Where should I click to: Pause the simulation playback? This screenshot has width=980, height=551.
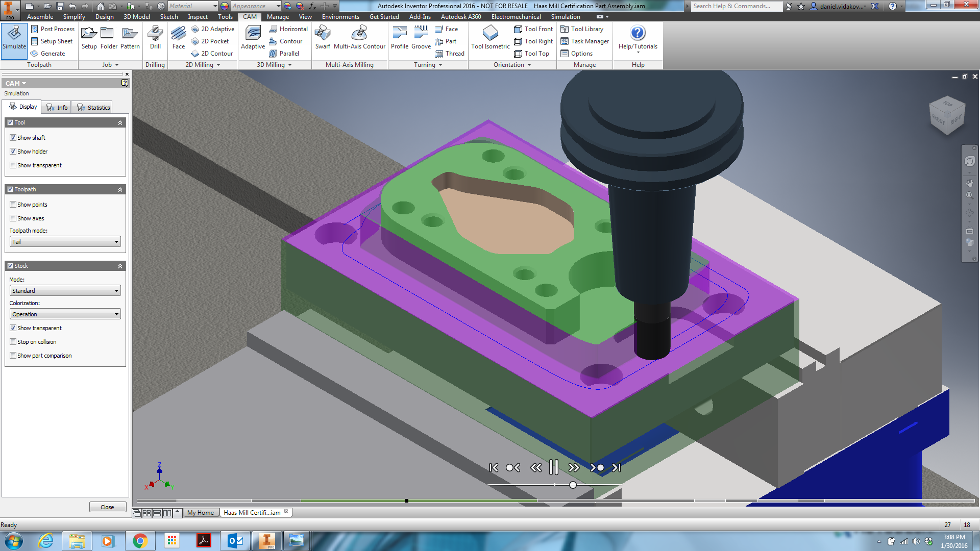click(554, 467)
